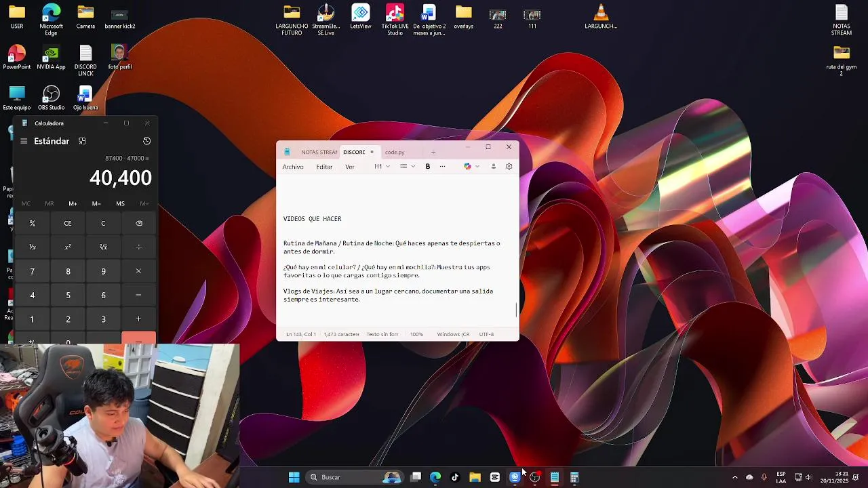Click the square root key in Calculator
The image size is (868, 488).
click(103, 247)
